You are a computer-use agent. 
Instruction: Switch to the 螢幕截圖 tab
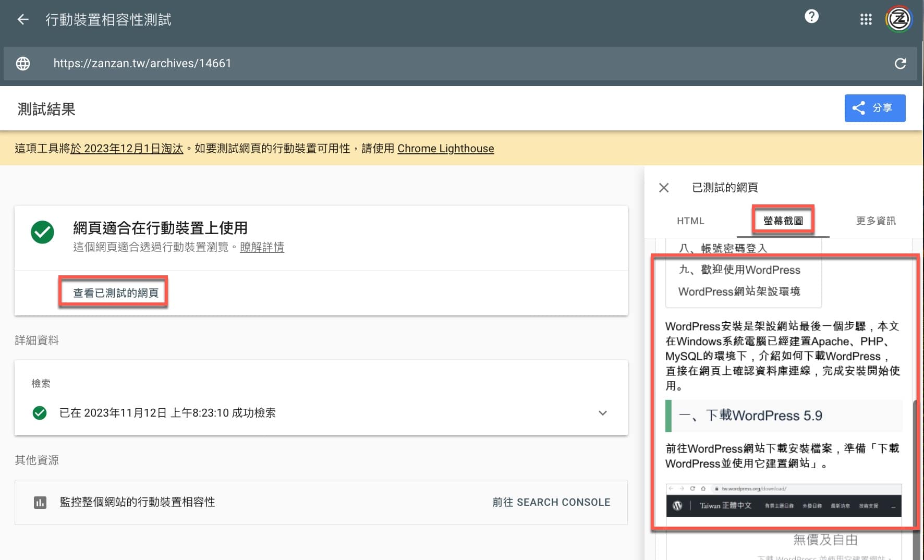point(783,221)
